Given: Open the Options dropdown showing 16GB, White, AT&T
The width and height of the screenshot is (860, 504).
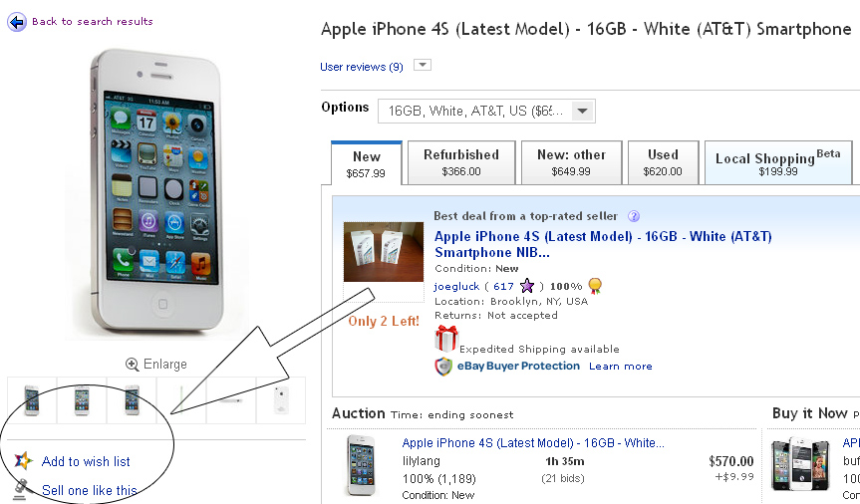Looking at the screenshot, I should 486,112.
